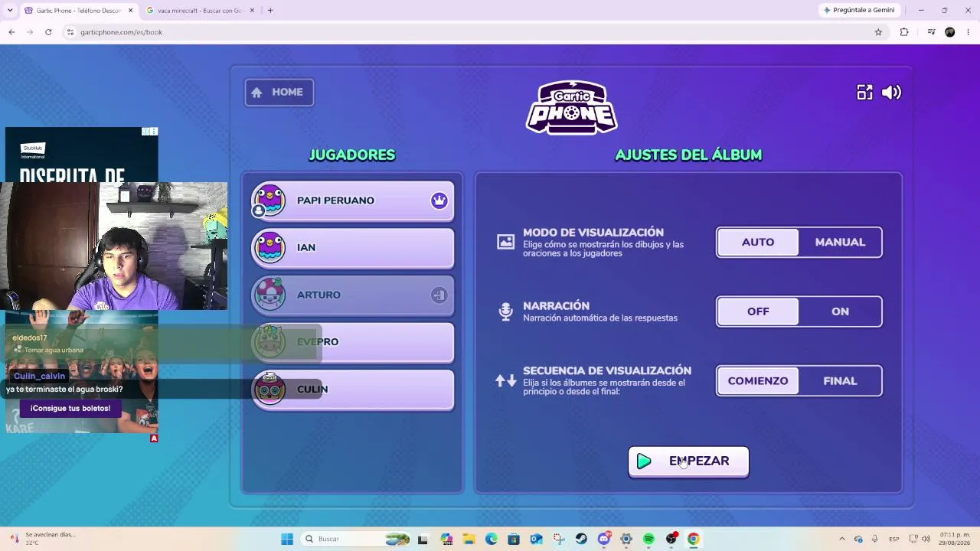Click the JUGADORES heading
This screenshot has height=551, width=980.
pyautogui.click(x=352, y=155)
